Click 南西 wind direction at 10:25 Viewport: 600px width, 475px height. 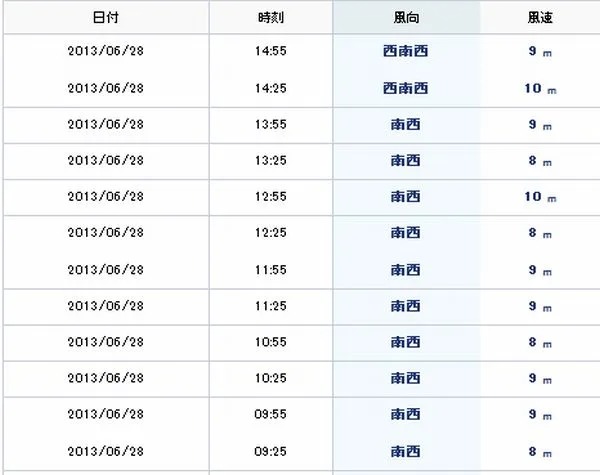[x=406, y=378]
